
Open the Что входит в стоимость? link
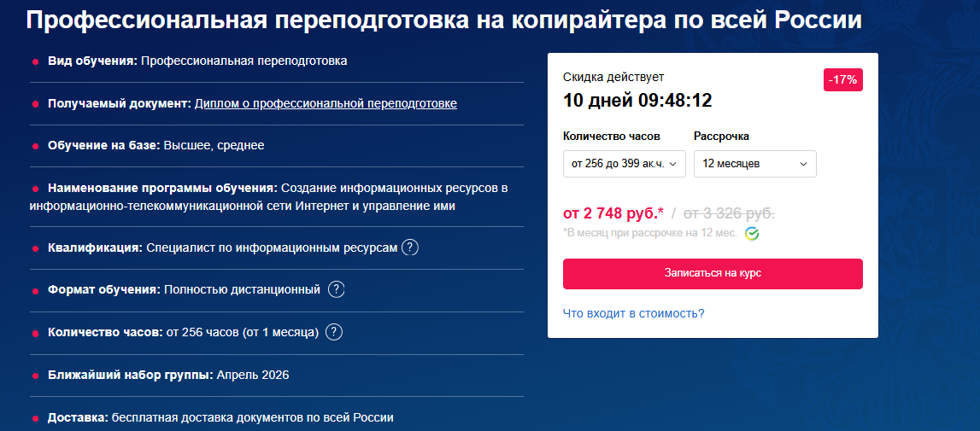pyautogui.click(x=633, y=313)
